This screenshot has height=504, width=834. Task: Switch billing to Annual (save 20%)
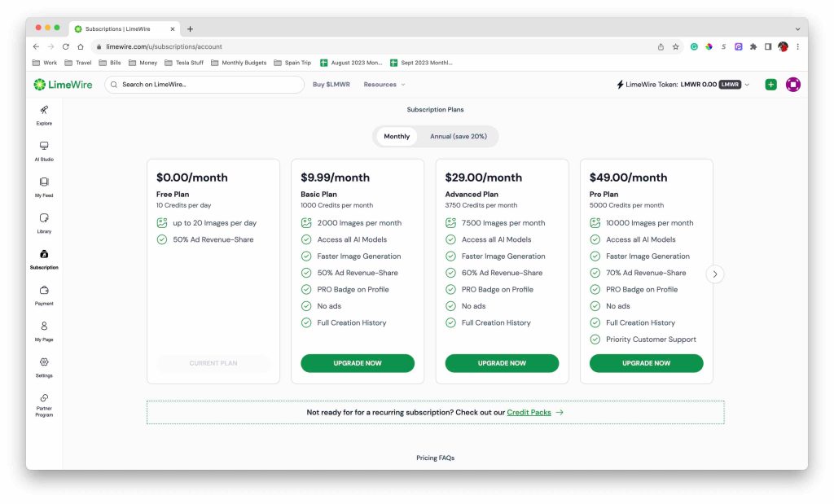458,137
